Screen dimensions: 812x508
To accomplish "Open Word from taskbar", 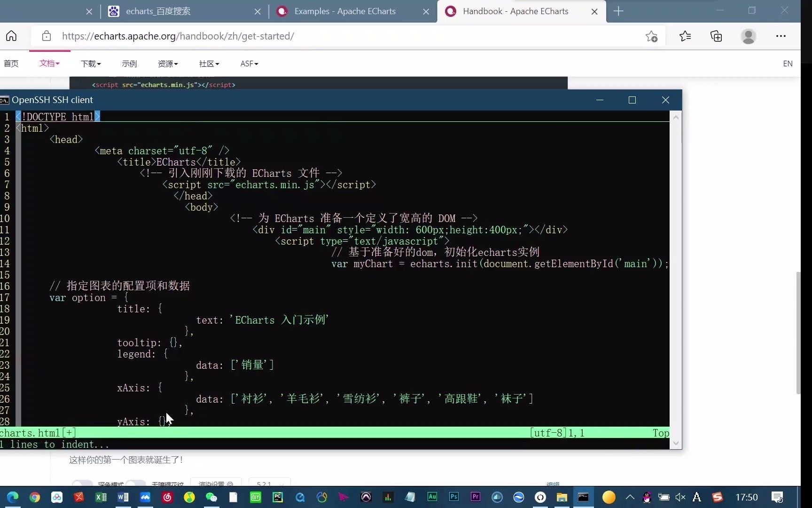I will [x=123, y=497].
